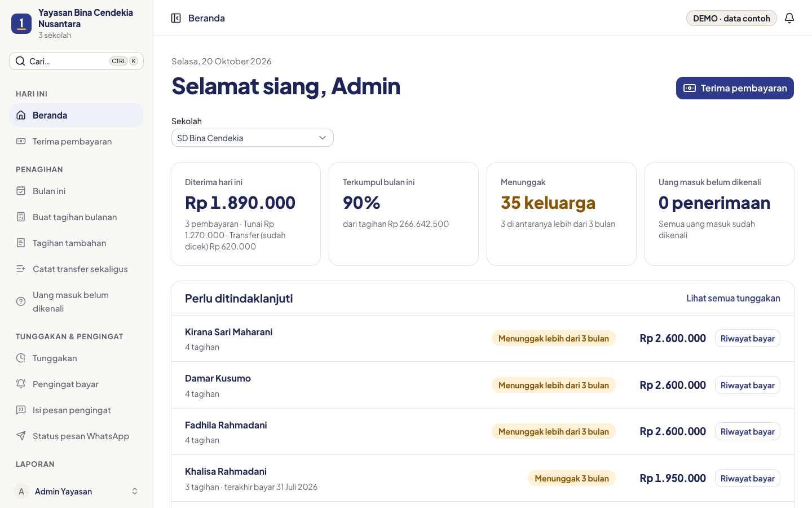Image resolution: width=812 pixels, height=508 pixels.
Task: Select the name Fadhila Rahmadani
Action: coord(226,425)
